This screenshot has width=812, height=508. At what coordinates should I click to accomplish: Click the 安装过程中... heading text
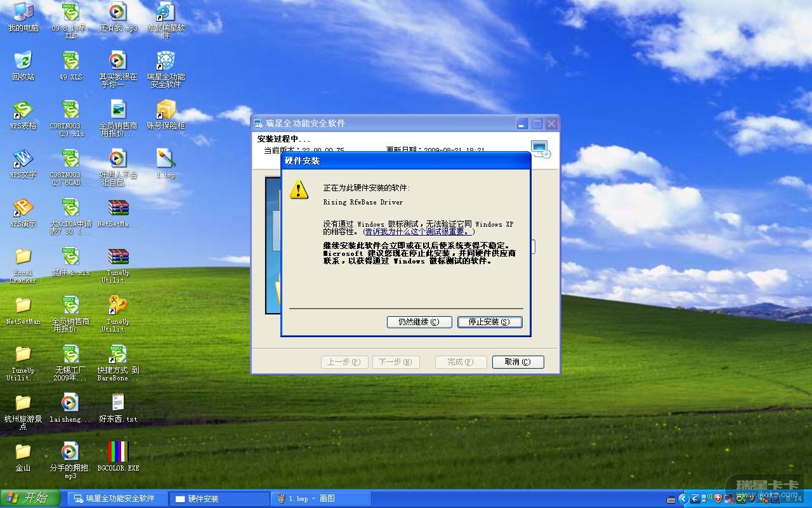coord(284,139)
